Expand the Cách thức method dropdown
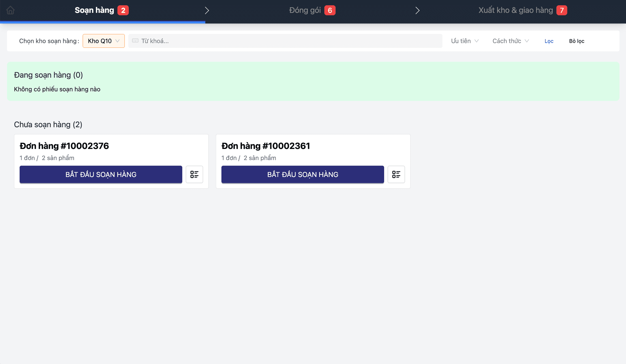Screen dimensions: 626x364 pyautogui.click(x=510, y=41)
